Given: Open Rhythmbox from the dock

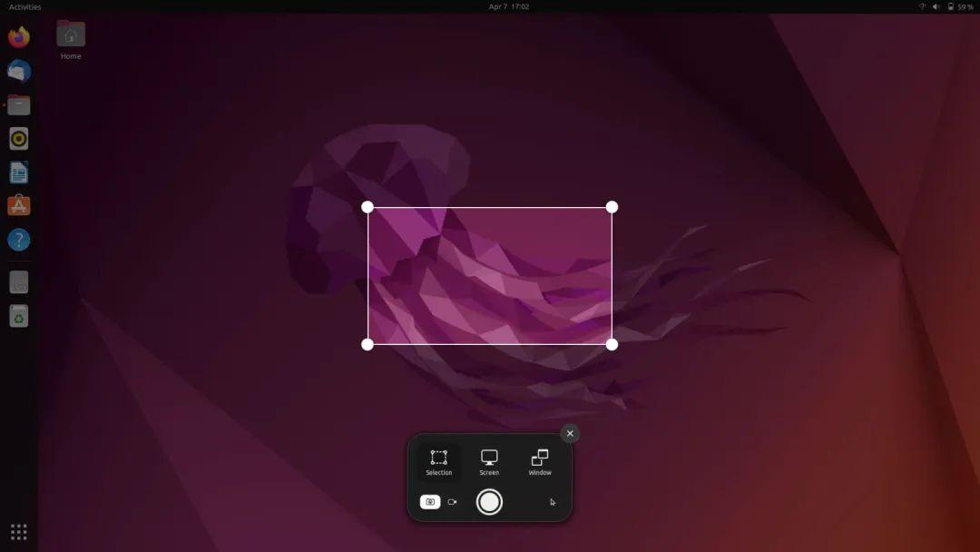Looking at the screenshot, I should [19, 138].
